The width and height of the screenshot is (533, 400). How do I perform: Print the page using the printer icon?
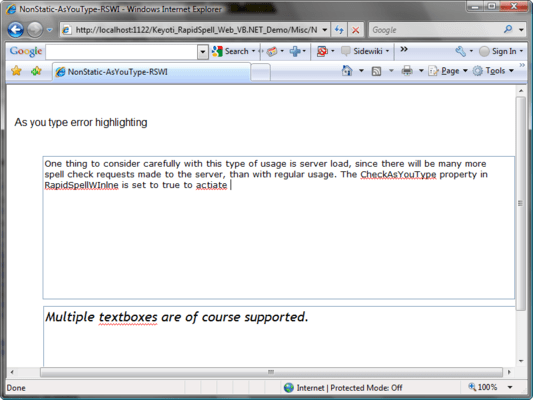(407, 71)
